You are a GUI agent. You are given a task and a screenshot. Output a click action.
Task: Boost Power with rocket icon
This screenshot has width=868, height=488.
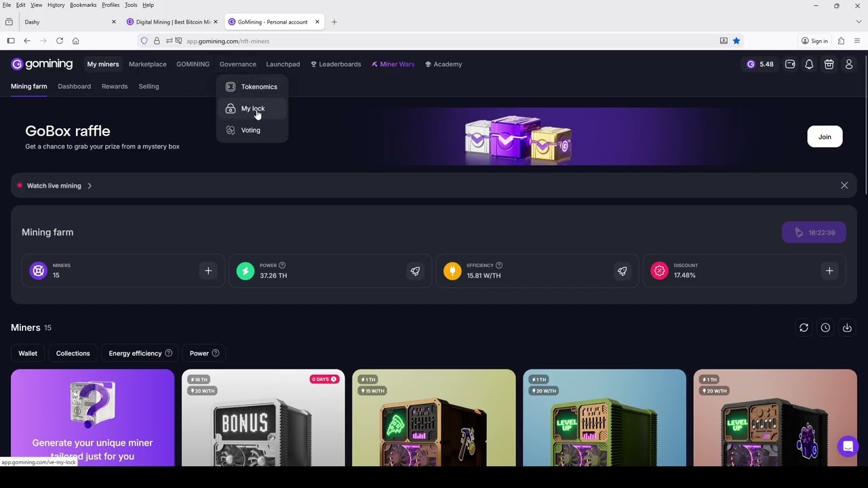point(415,271)
